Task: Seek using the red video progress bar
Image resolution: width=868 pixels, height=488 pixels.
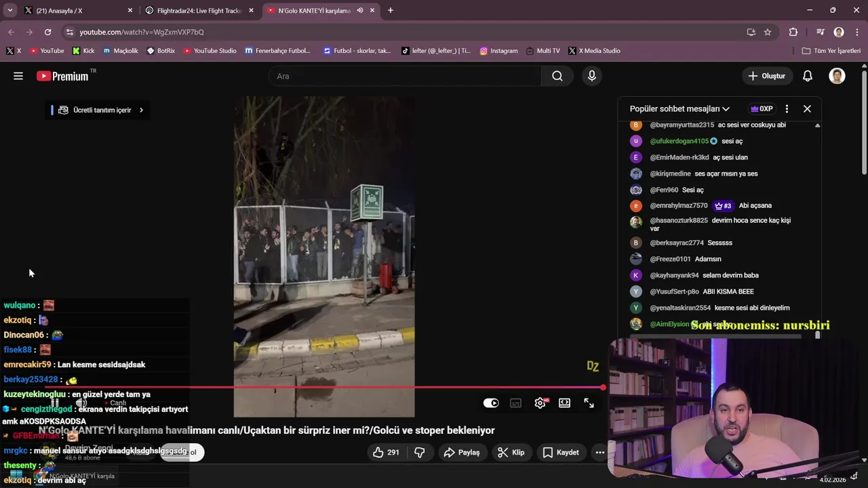Action: [323, 388]
